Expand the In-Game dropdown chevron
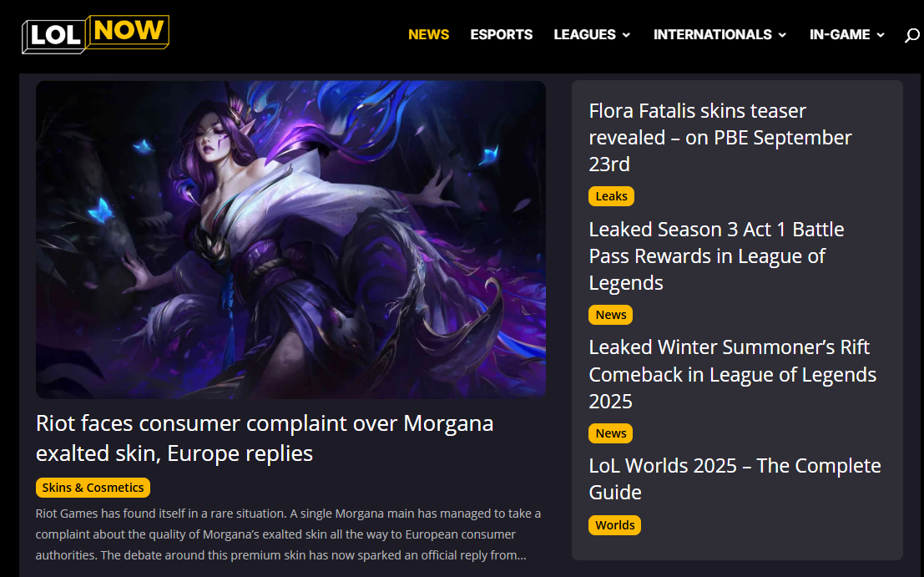 click(881, 35)
